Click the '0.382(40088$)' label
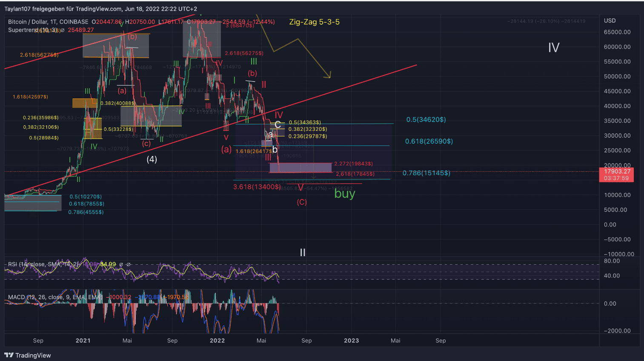The height and width of the screenshot is (361, 644). point(118,103)
